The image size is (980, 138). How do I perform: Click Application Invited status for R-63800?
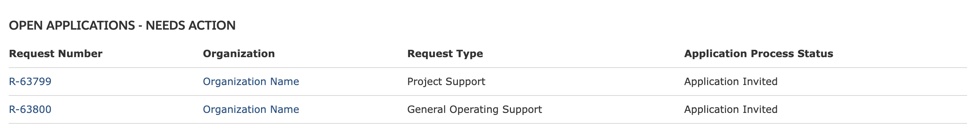pos(730,109)
